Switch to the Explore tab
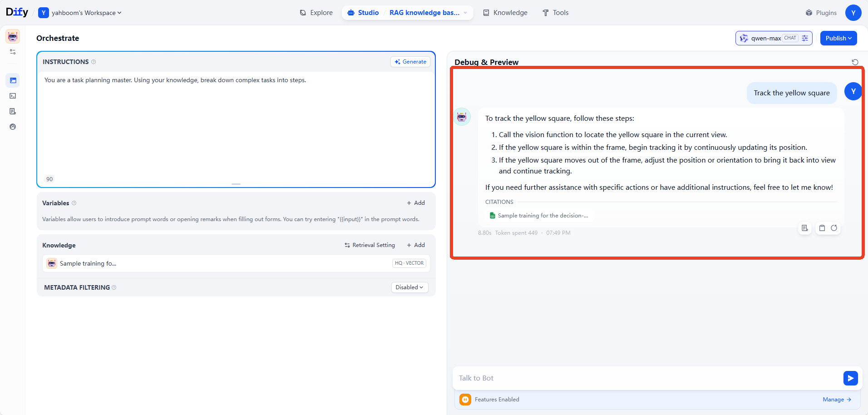This screenshot has height=415, width=868. (316, 13)
